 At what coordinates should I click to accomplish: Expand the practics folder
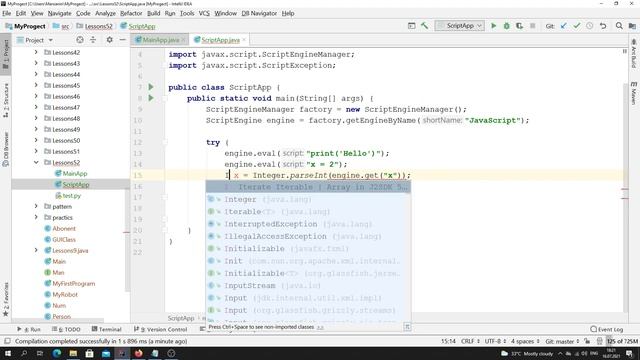[36, 218]
